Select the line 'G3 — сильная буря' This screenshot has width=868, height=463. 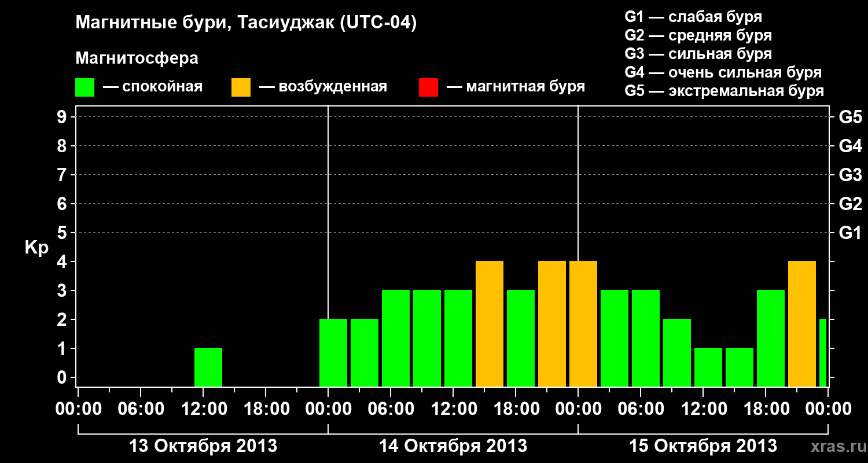click(698, 54)
